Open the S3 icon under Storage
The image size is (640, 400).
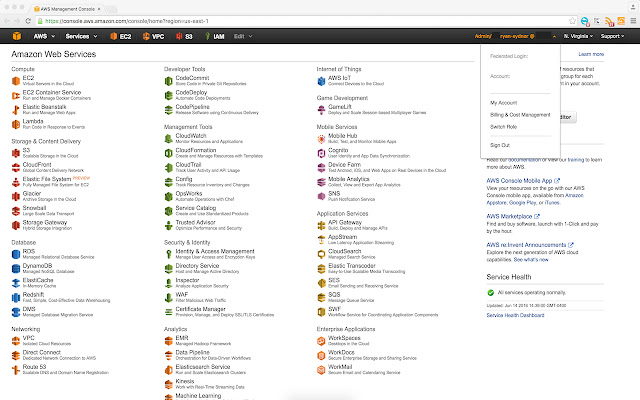16,153
